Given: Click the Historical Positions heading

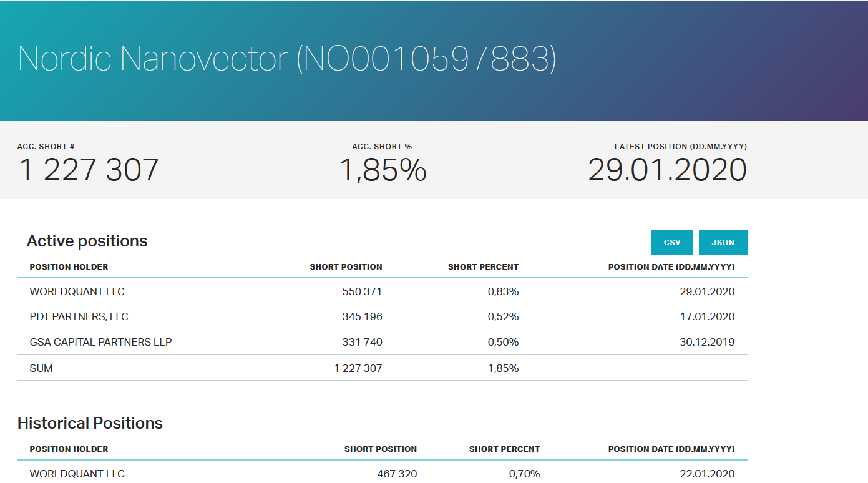Looking at the screenshot, I should point(90,423).
